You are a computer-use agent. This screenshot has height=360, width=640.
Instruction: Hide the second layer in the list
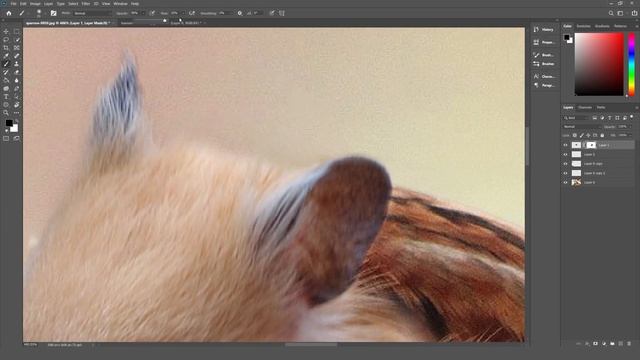click(x=566, y=154)
